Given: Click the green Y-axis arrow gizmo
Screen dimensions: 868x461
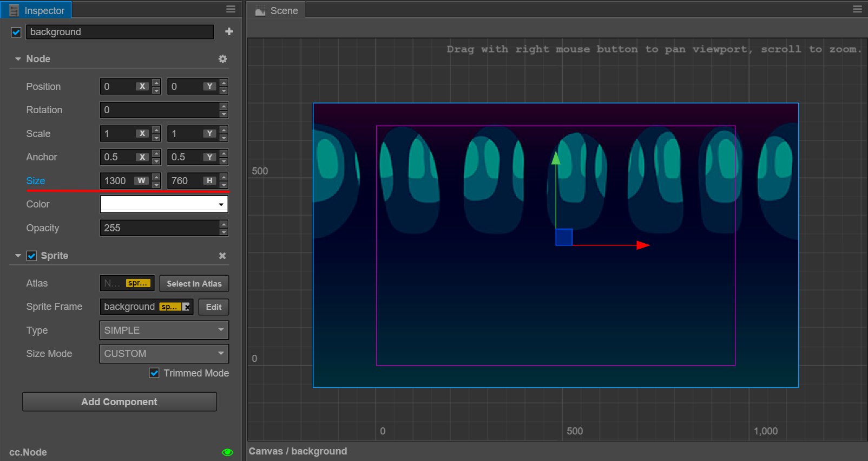Looking at the screenshot, I should 556,158.
